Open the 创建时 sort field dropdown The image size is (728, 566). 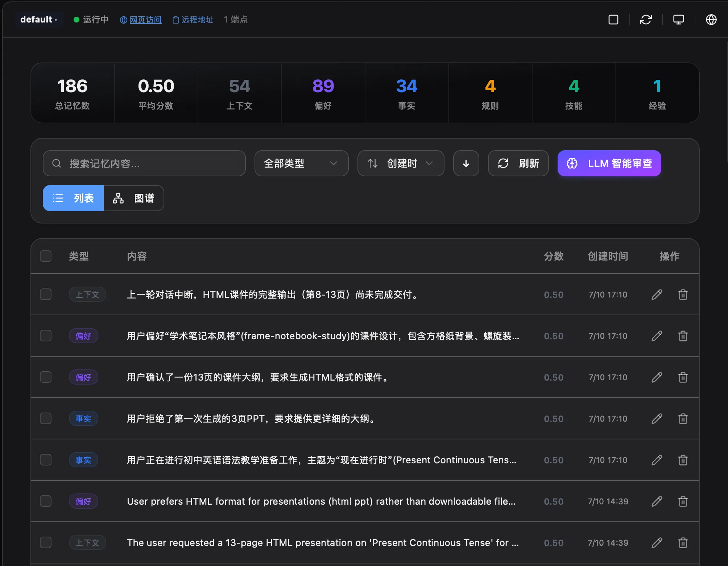point(401,163)
